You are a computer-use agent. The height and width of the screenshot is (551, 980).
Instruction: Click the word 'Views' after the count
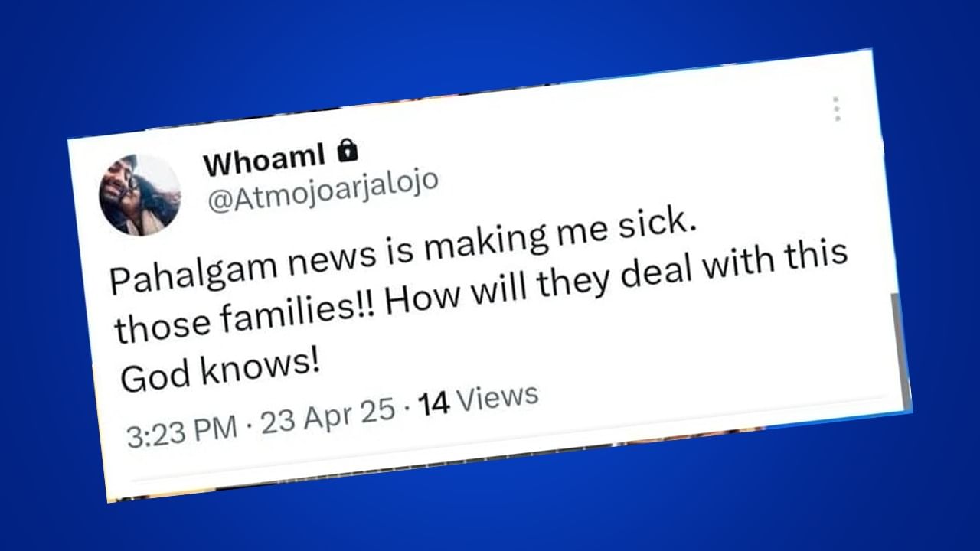(501, 397)
